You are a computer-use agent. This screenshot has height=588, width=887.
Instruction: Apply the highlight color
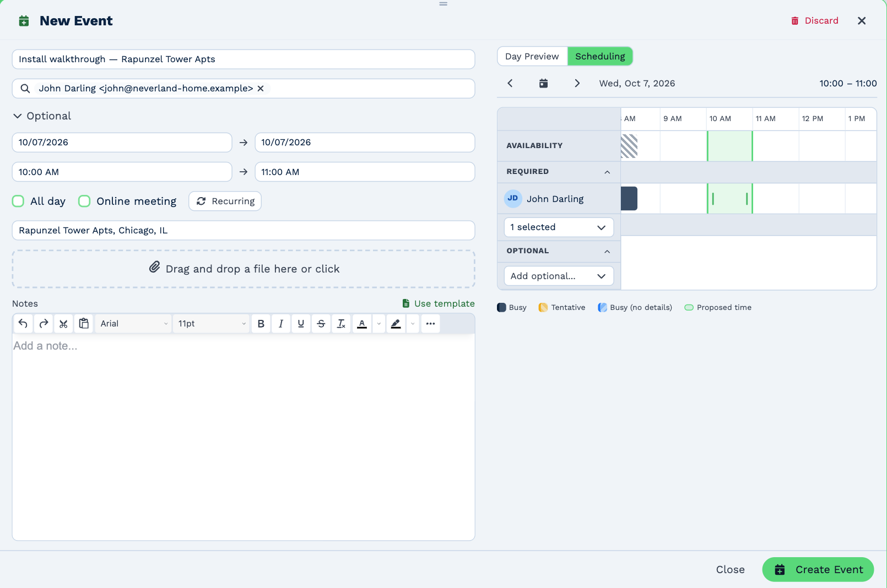pyautogui.click(x=396, y=324)
